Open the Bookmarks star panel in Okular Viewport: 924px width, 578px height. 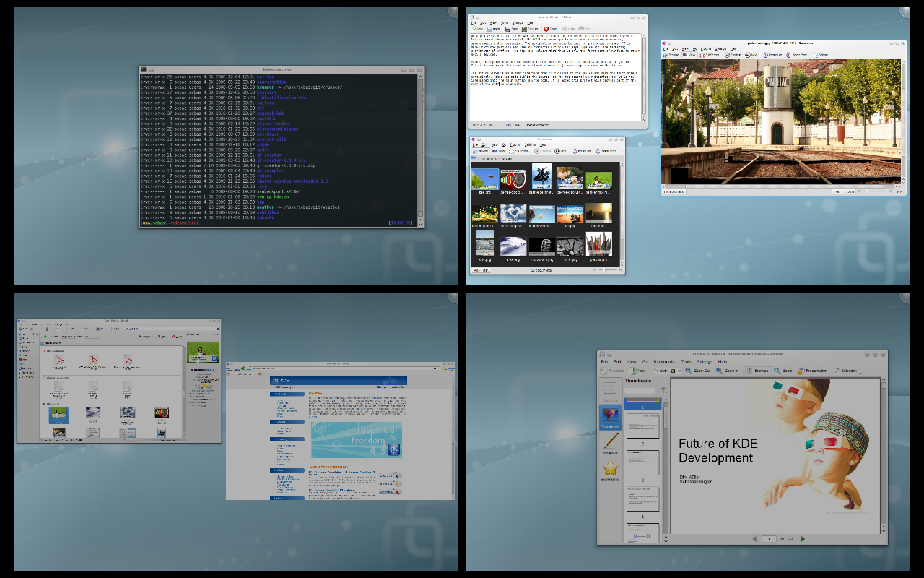point(610,470)
